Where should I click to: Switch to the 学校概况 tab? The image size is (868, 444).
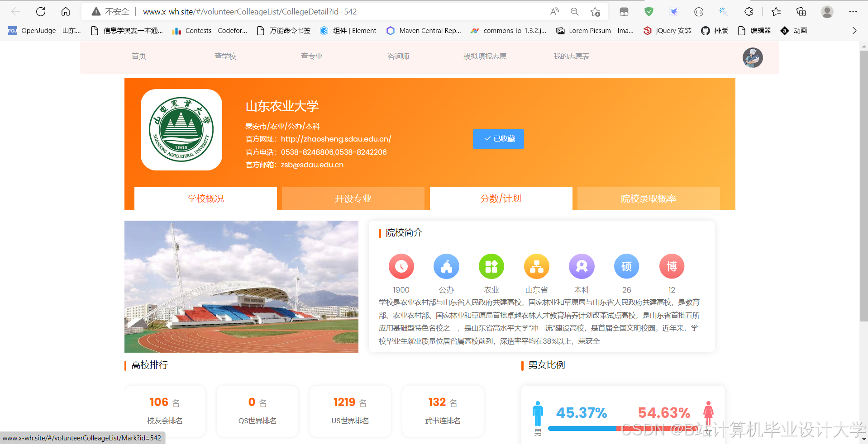tap(205, 198)
